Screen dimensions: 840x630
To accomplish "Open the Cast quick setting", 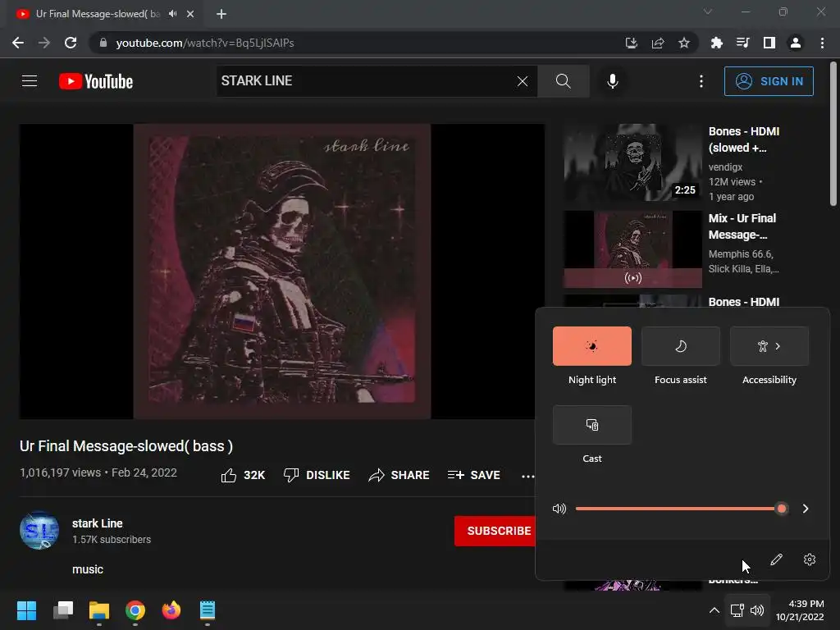I will (592, 425).
